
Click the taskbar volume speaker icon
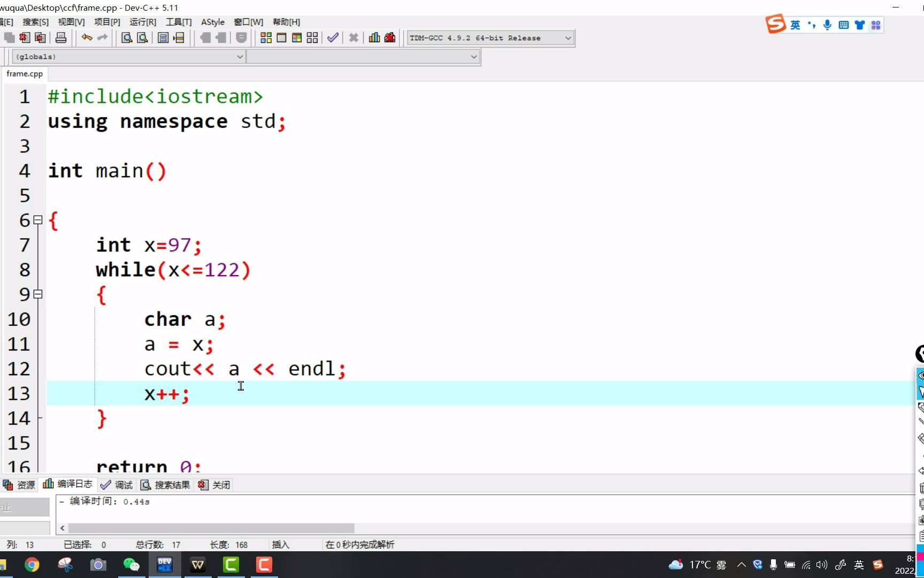click(822, 565)
